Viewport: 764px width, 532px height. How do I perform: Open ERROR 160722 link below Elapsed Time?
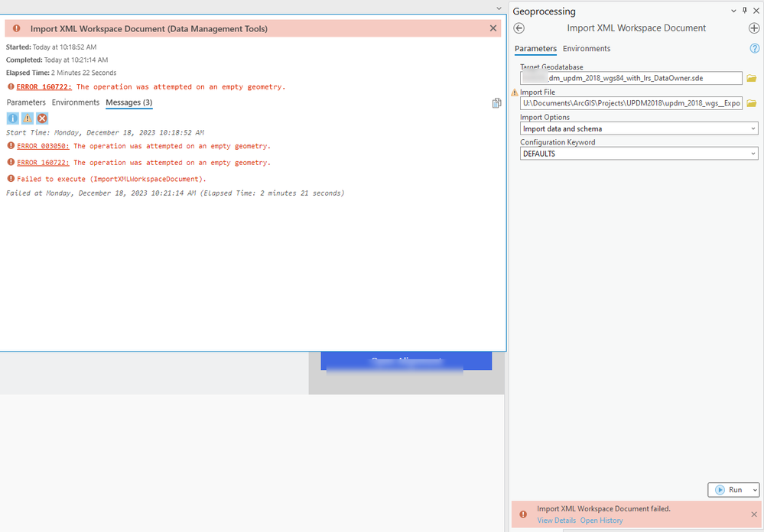point(44,87)
